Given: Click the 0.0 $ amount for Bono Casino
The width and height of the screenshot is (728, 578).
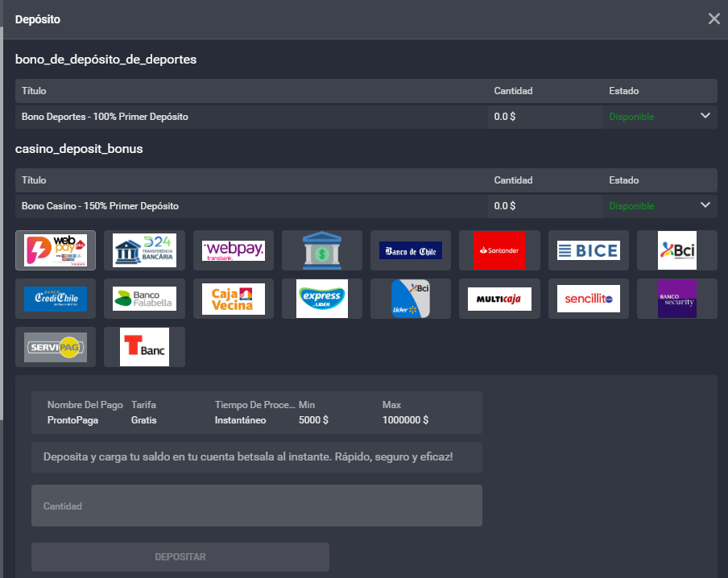Looking at the screenshot, I should tap(505, 205).
